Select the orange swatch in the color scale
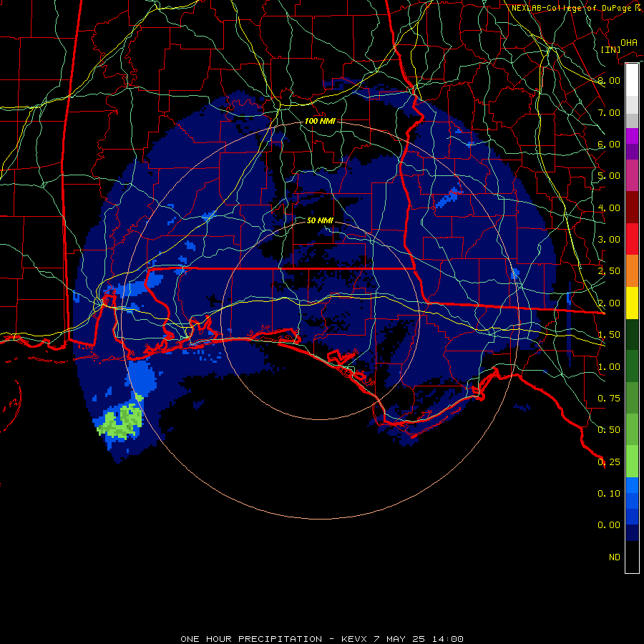This screenshot has width=644, height=644. tap(632, 271)
